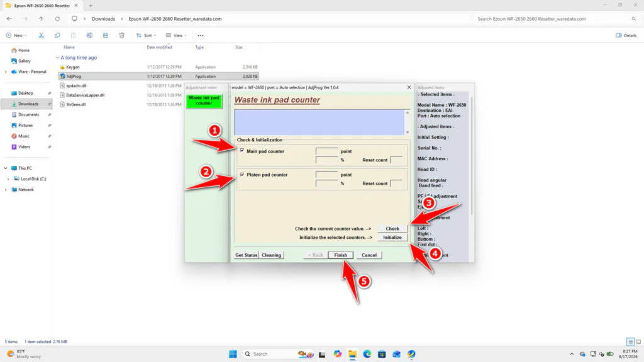644x362 pixels.
Task: Show hidden system tray icons
Action: tap(571, 354)
